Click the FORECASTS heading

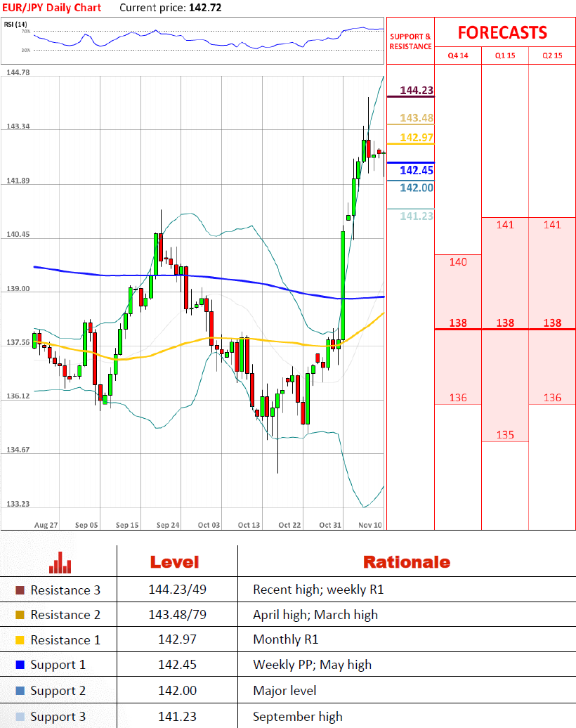[503, 32]
